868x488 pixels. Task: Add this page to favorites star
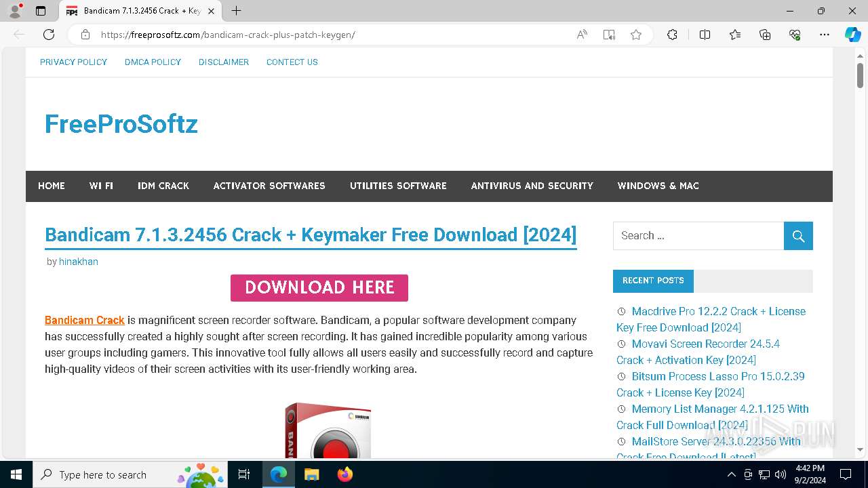click(636, 35)
